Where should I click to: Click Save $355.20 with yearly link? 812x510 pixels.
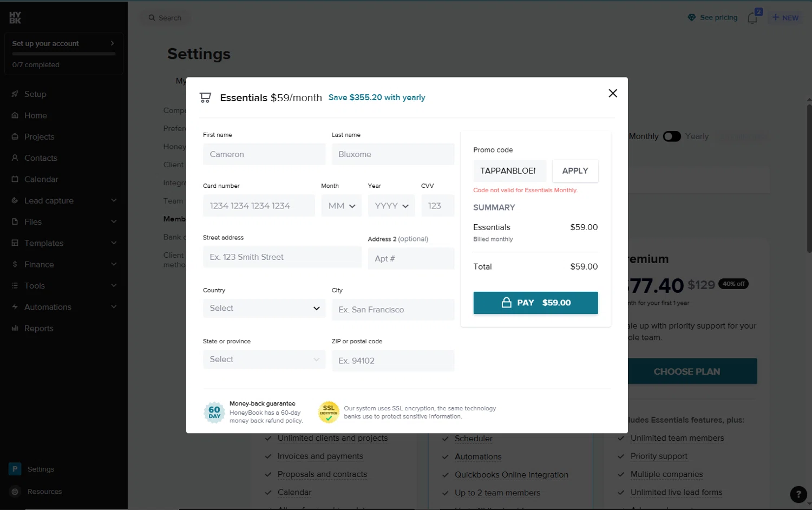(377, 97)
